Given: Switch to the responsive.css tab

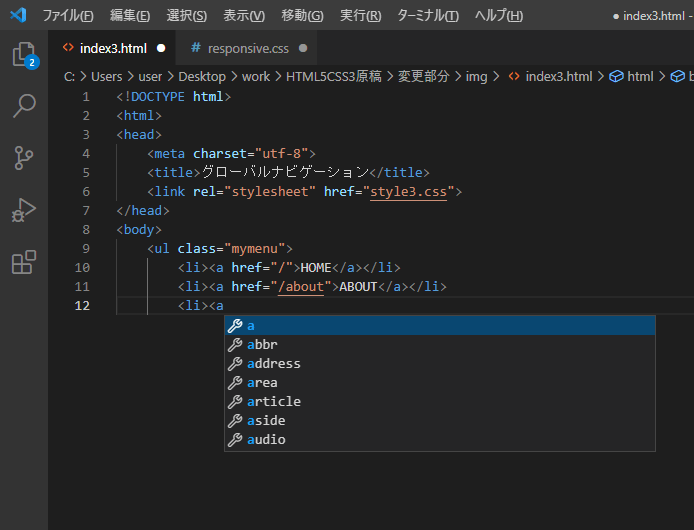Looking at the screenshot, I should pyautogui.click(x=248, y=48).
